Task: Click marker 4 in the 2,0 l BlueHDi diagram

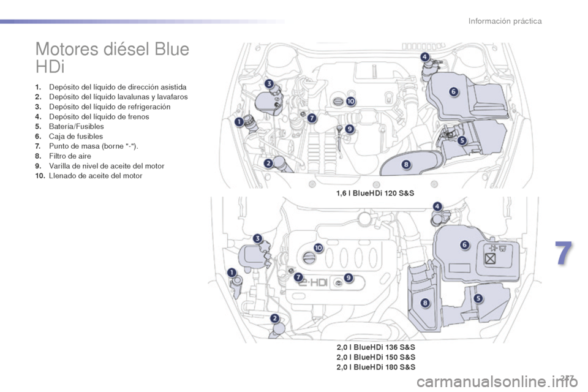Action: click(x=437, y=206)
